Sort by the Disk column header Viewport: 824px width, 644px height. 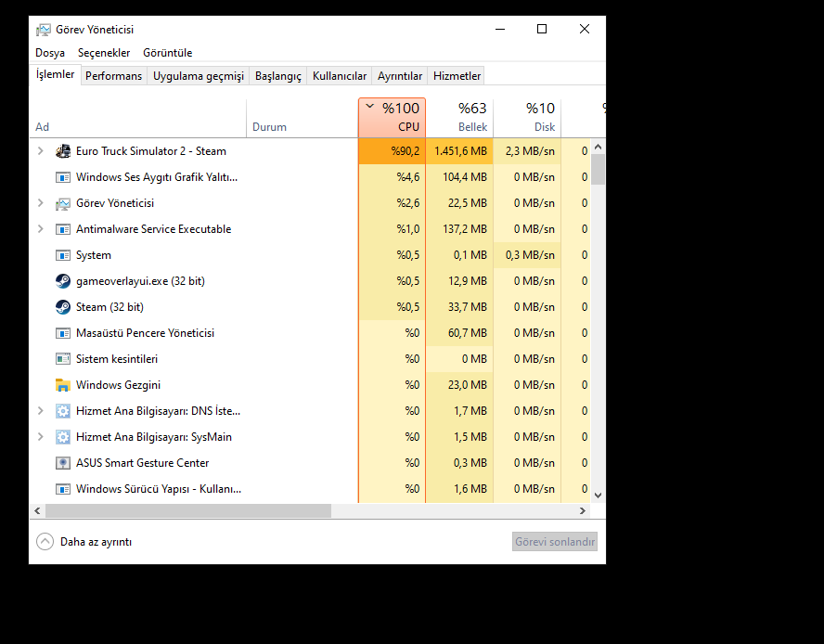click(527, 118)
